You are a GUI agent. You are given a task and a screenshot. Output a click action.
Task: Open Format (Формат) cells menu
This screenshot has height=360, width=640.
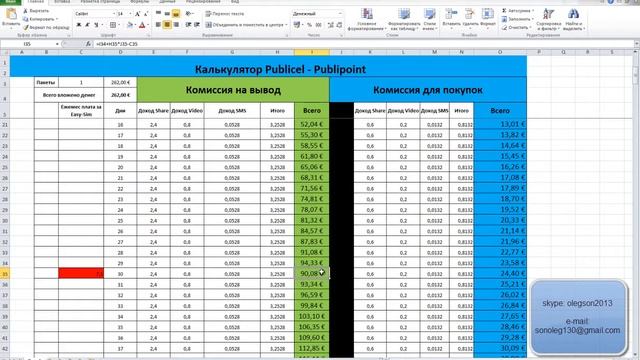click(x=488, y=20)
